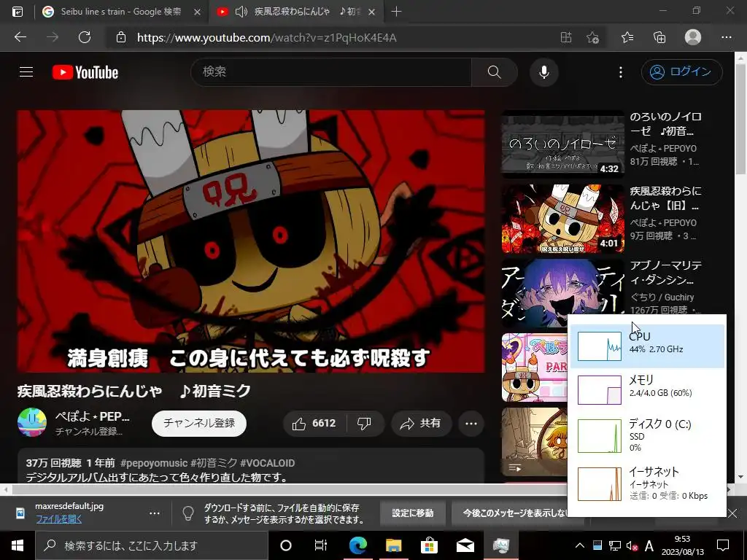The image size is (747, 560).
Task: Click the YouTube logo
Action: (x=85, y=72)
